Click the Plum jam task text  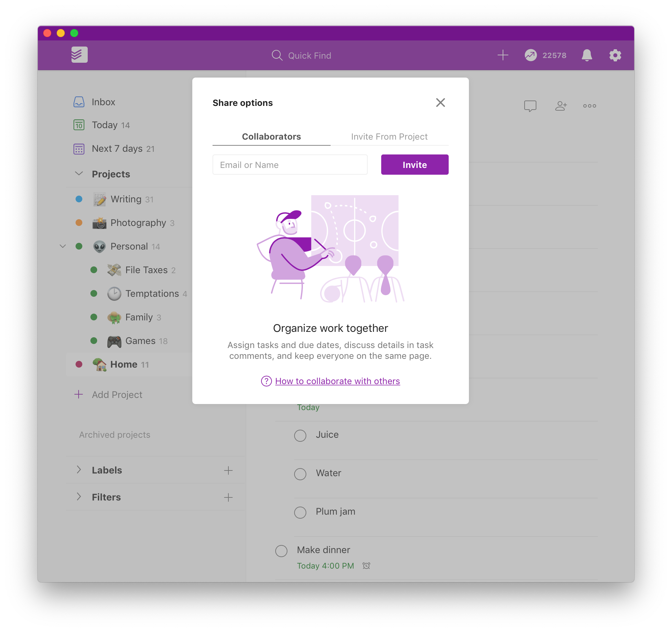335,512
